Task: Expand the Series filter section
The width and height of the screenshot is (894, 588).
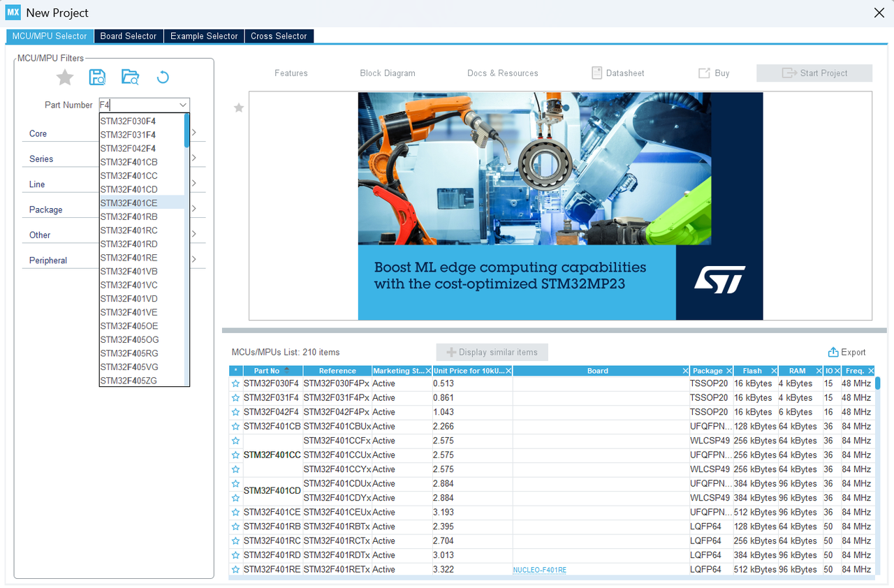Action: point(193,158)
